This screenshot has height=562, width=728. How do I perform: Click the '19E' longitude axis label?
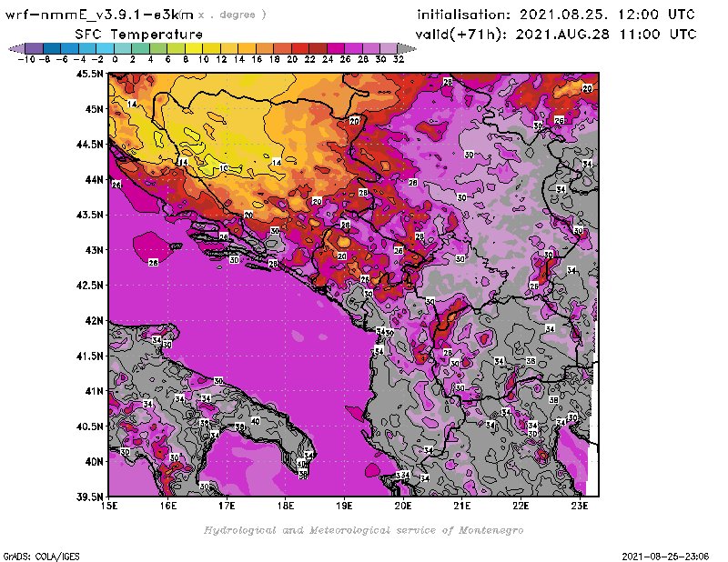pos(345,506)
